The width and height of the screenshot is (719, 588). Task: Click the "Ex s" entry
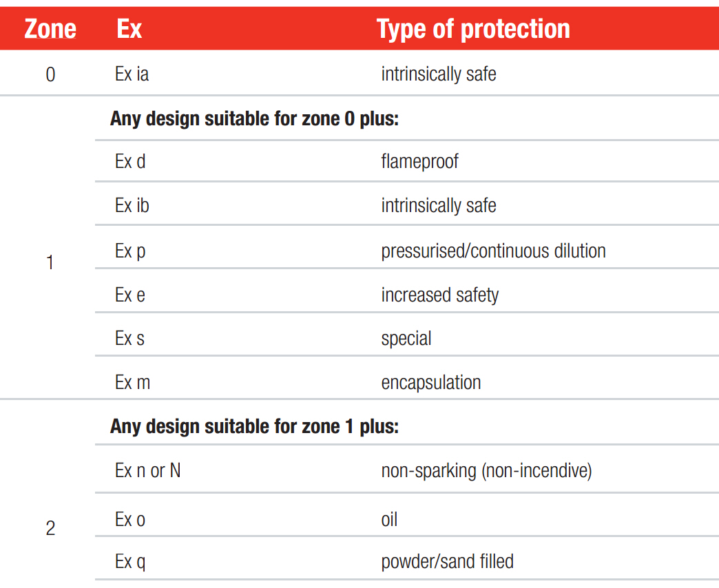coord(130,339)
